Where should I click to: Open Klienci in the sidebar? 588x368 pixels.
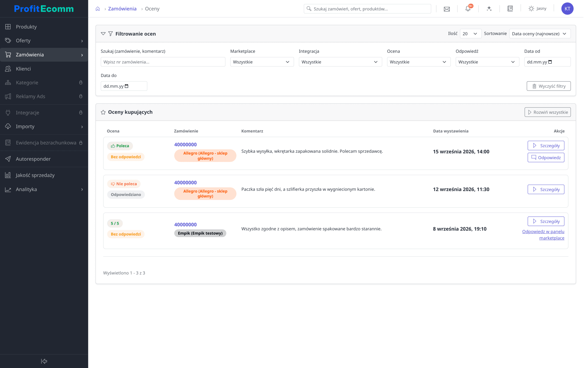[44, 69]
